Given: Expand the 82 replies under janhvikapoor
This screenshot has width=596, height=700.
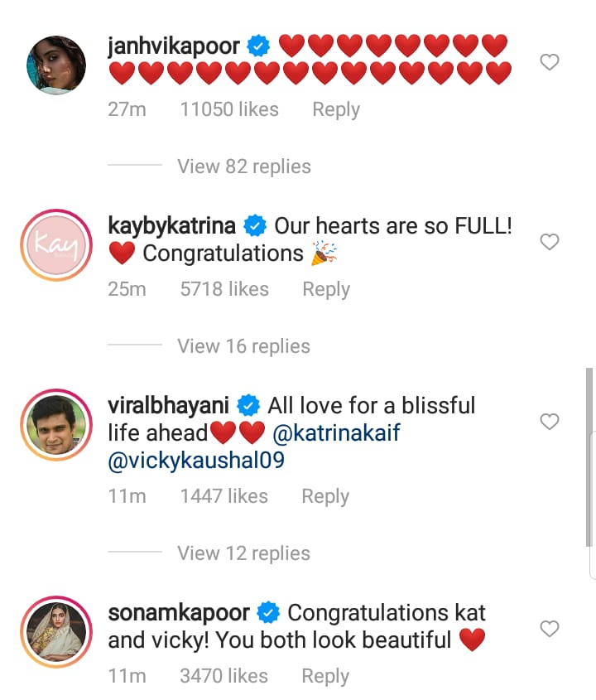Looking at the screenshot, I should pyautogui.click(x=243, y=166).
